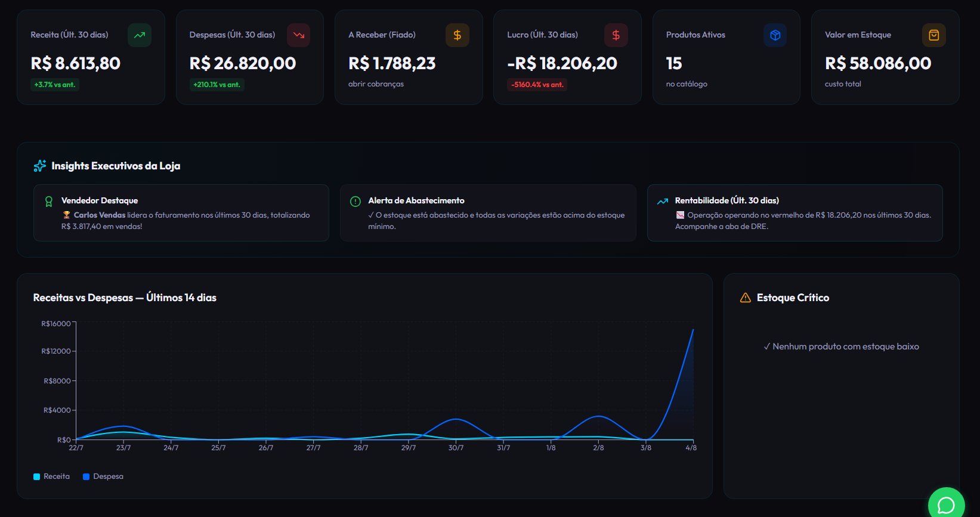
Task: Click the Estoque Crítico heading
Action: [x=793, y=298]
